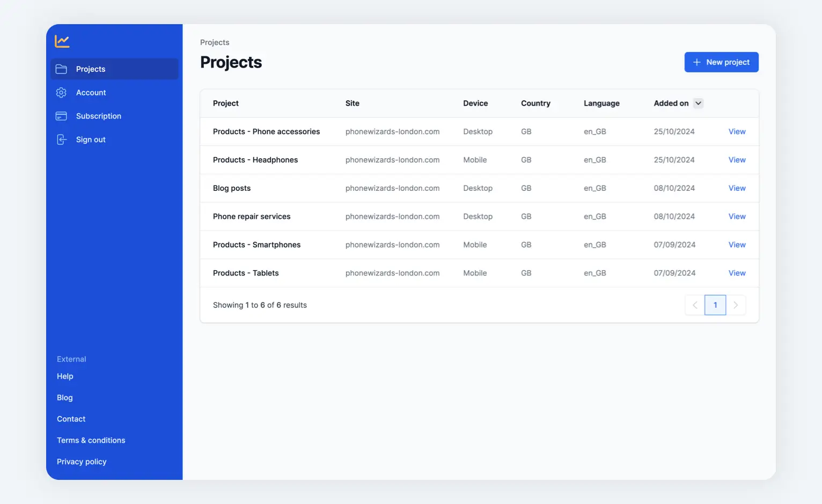Screen dimensions: 822x504
Task: Click the plus icon on New project button
Action: pos(696,62)
